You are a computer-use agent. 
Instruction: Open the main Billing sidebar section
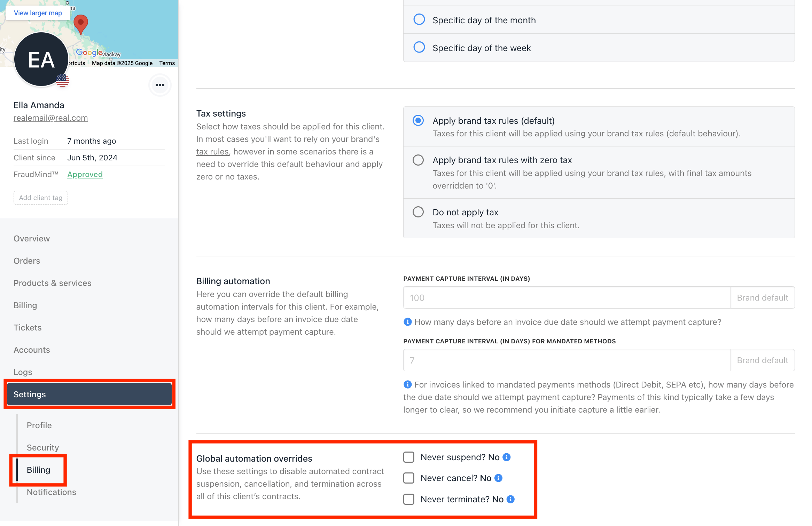tap(25, 305)
